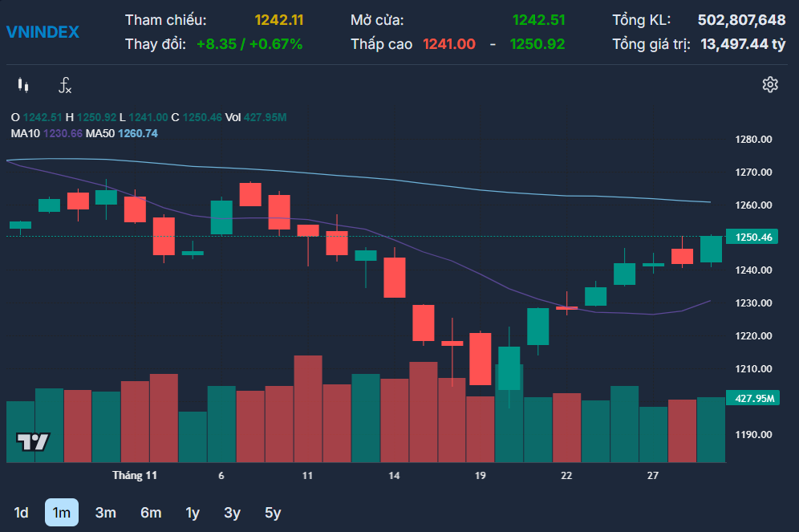This screenshot has height=532, width=799.
Task: Choose the 3y timeframe
Action: (232, 513)
